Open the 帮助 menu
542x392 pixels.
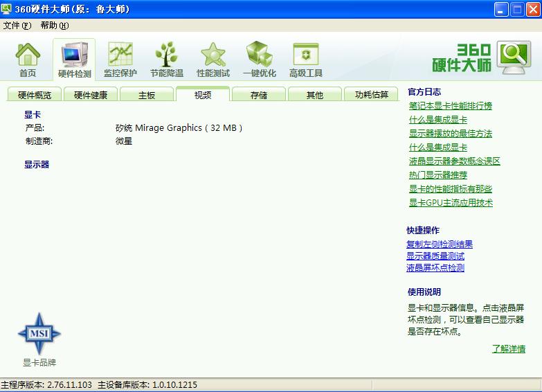pos(54,26)
